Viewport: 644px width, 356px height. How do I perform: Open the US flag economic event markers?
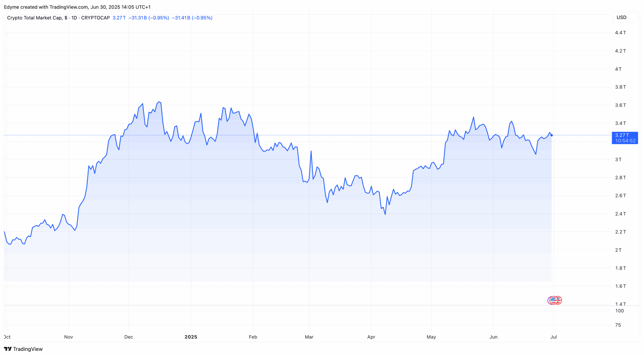coord(554,300)
